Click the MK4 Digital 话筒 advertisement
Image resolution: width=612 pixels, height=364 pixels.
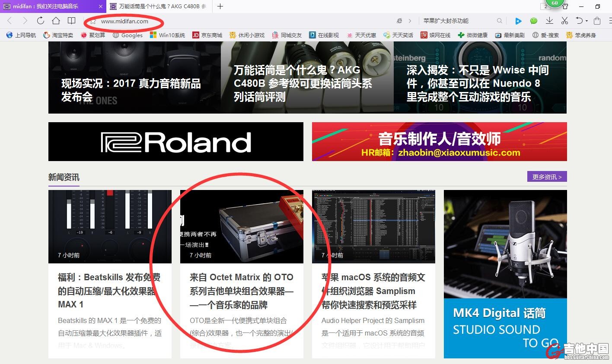[x=505, y=274]
